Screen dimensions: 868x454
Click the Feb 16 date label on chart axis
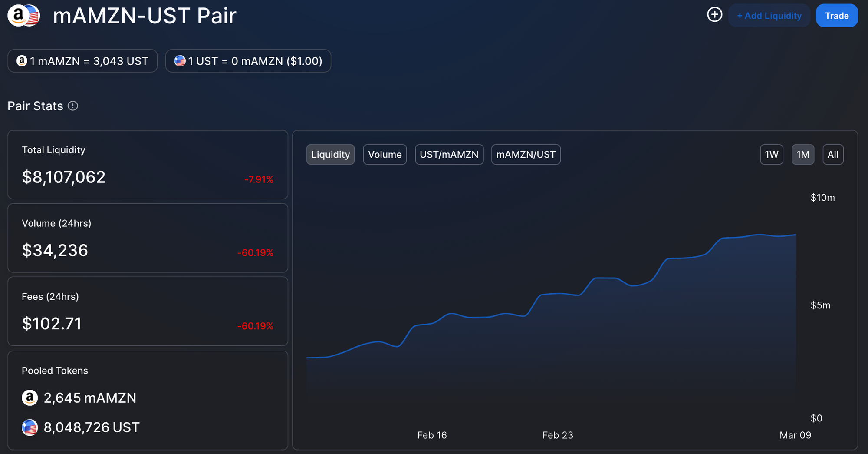(432, 435)
